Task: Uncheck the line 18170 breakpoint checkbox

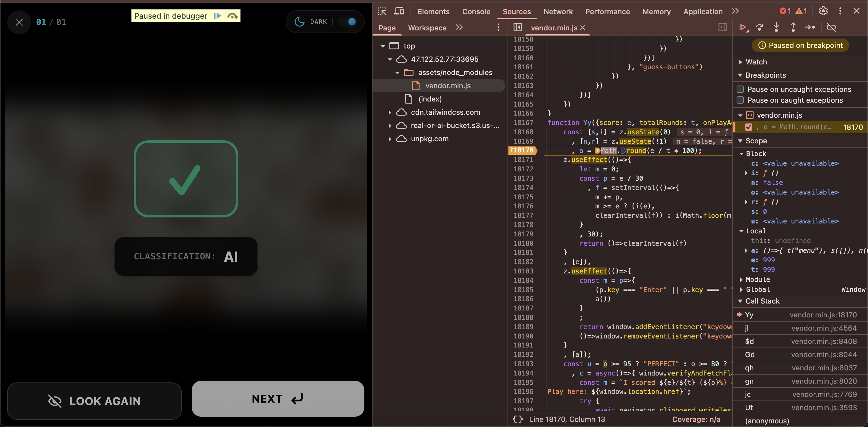Action: coord(748,127)
